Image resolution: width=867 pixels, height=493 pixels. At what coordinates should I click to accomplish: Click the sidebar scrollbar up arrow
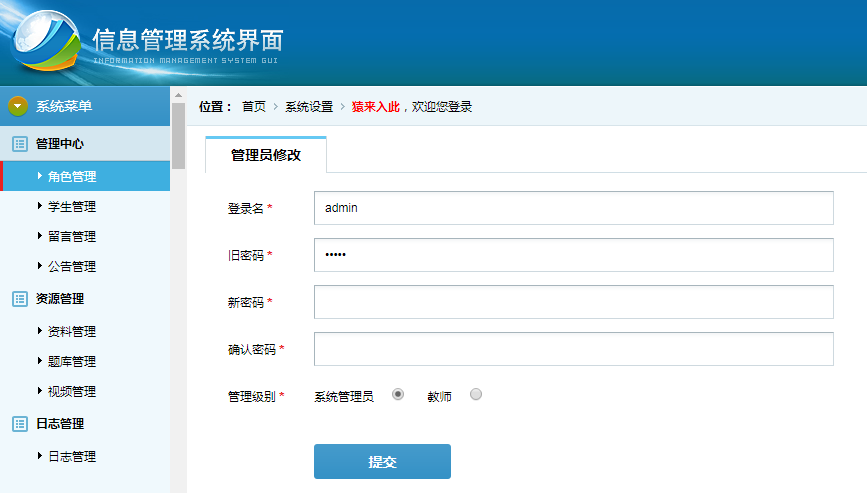tap(178, 95)
